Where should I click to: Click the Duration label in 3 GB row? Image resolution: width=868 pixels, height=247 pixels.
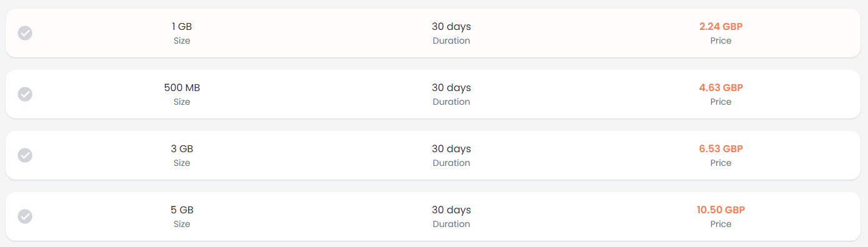451,163
